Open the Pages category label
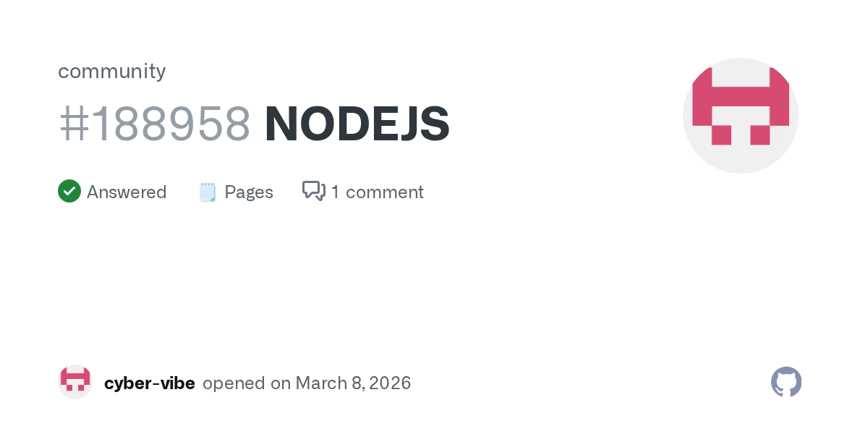Viewport: 868px width, 434px height. point(249,192)
